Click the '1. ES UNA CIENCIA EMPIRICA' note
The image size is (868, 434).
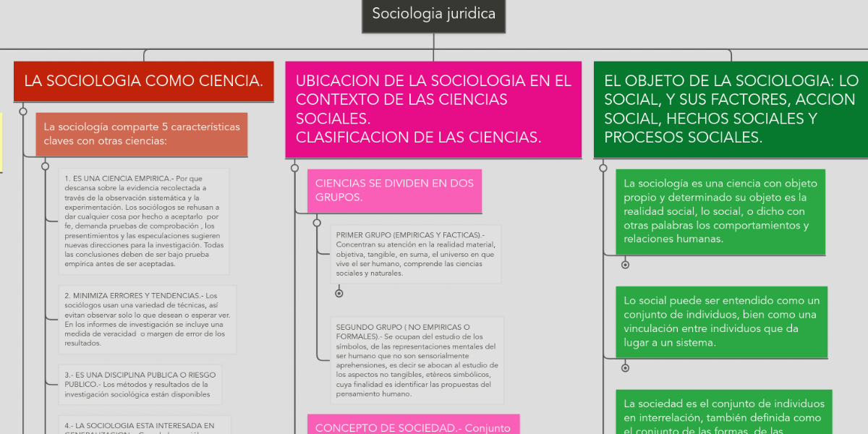click(144, 221)
